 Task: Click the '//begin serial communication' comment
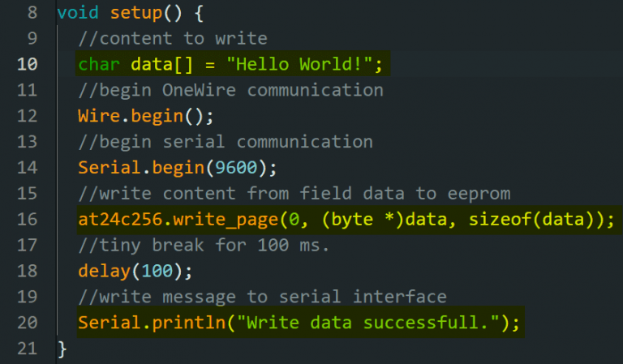coord(226,142)
